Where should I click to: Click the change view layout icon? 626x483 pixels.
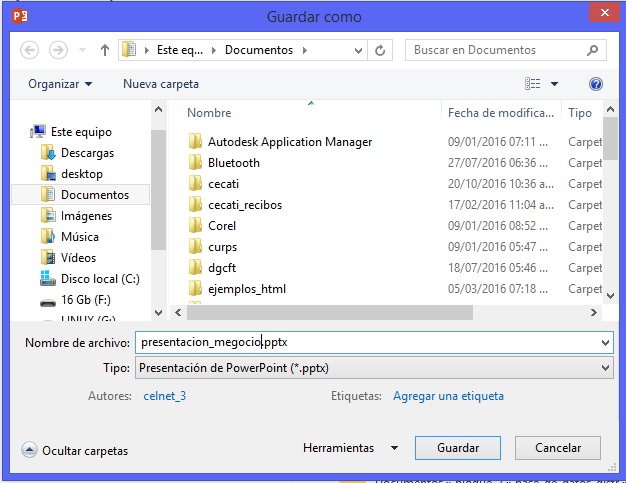coord(534,84)
